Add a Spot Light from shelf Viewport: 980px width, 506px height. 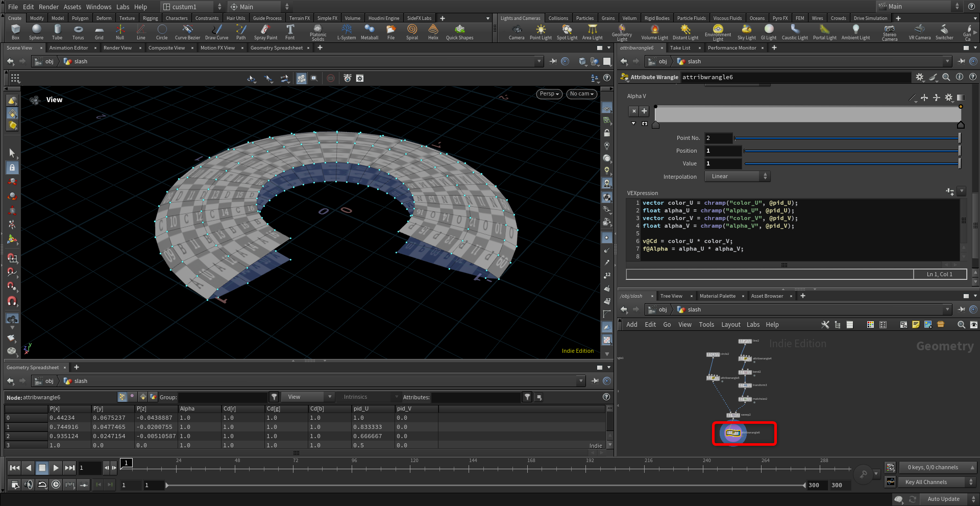pyautogui.click(x=567, y=32)
